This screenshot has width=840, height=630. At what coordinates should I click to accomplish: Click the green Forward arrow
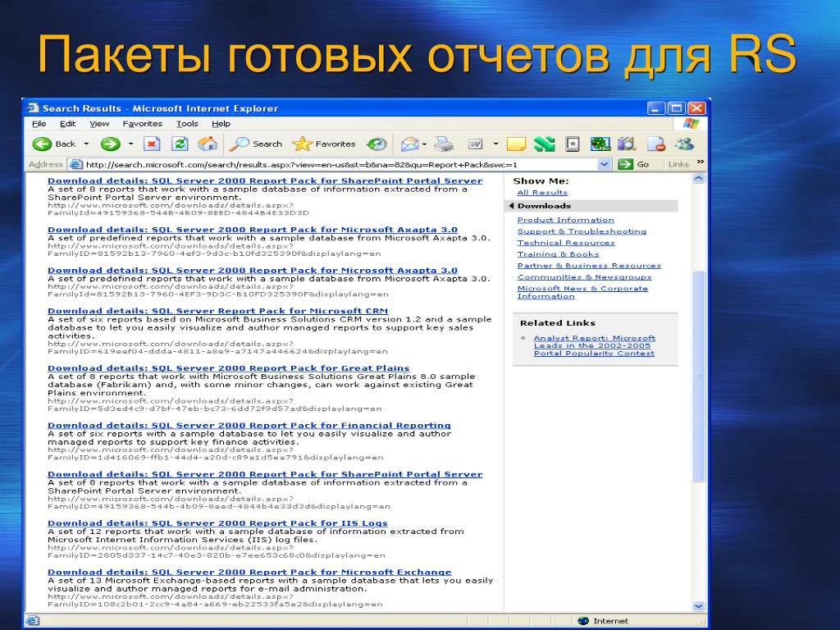(x=111, y=144)
